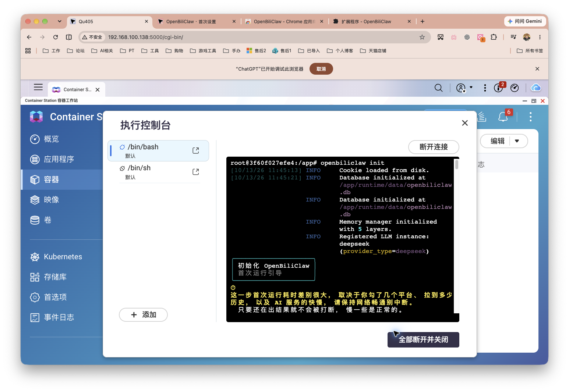Open QNAP more options dots
This screenshot has width=569, height=392.
coord(485,88)
